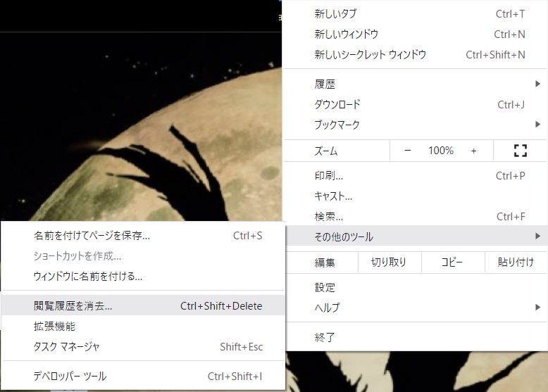The width and height of the screenshot is (548, 392).
Task: Expand the ヘルプ submenu
Action: click(416, 308)
